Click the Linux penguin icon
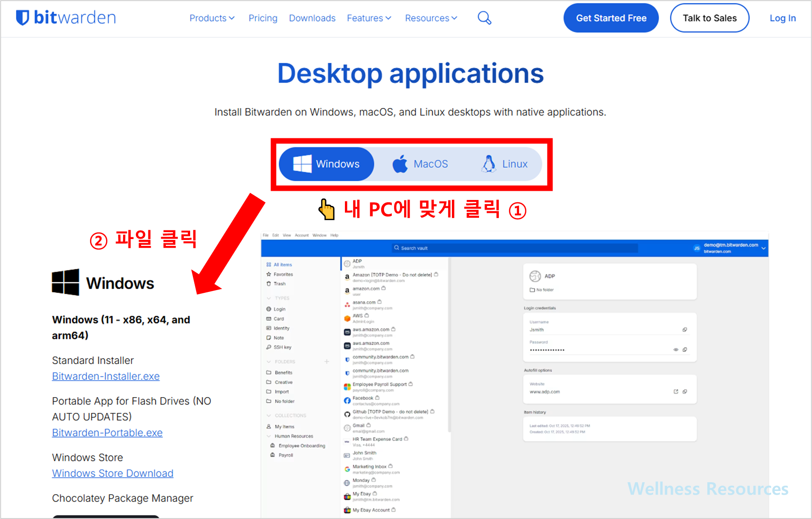 click(489, 164)
